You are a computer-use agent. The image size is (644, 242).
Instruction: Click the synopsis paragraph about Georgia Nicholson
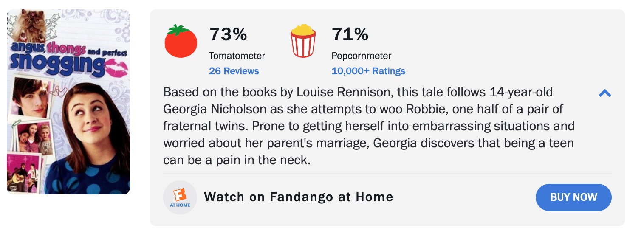(x=368, y=126)
